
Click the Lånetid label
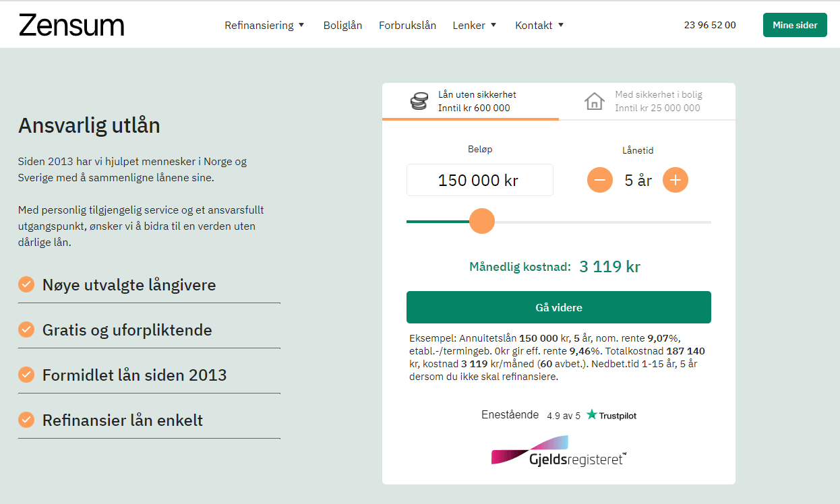pyautogui.click(x=638, y=150)
